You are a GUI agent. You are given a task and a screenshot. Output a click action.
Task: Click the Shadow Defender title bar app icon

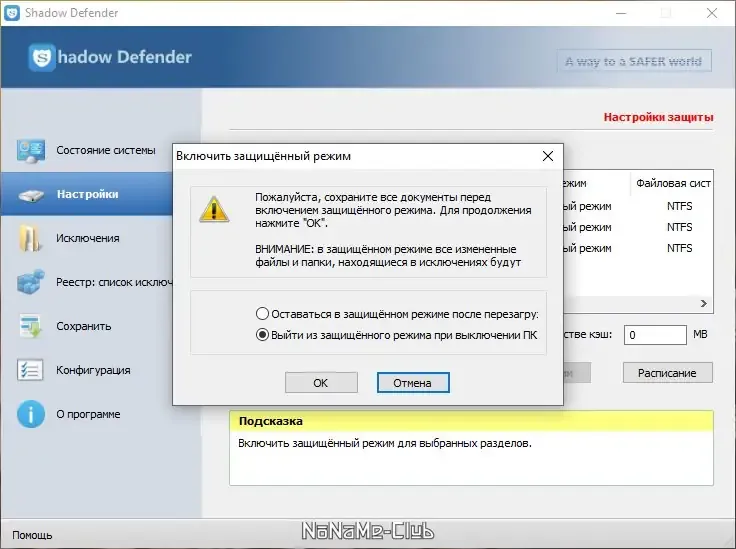pyautogui.click(x=12, y=13)
